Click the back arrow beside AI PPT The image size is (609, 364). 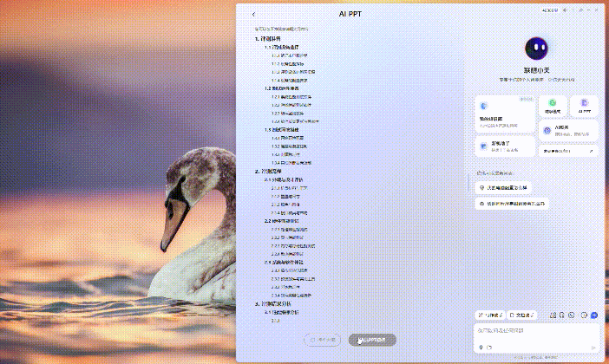point(253,15)
